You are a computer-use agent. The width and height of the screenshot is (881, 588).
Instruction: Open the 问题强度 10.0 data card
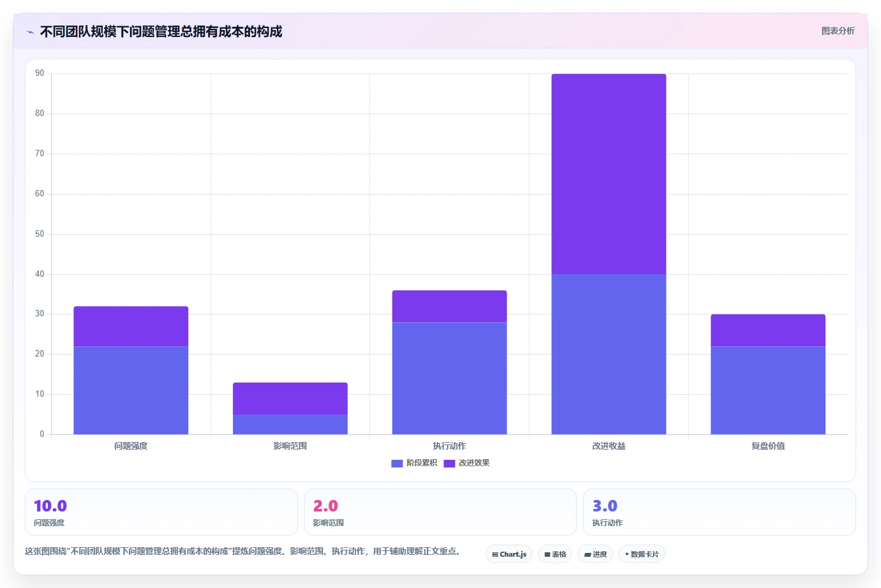coord(161,512)
